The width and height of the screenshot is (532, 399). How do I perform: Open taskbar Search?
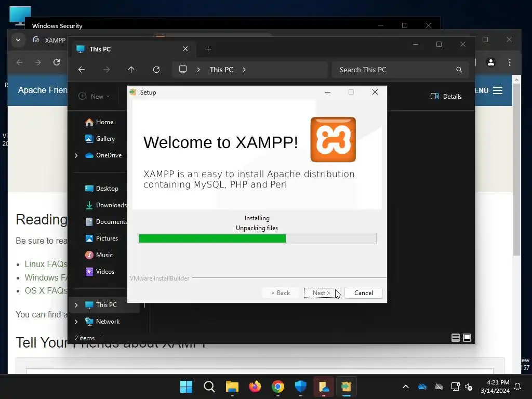click(209, 387)
